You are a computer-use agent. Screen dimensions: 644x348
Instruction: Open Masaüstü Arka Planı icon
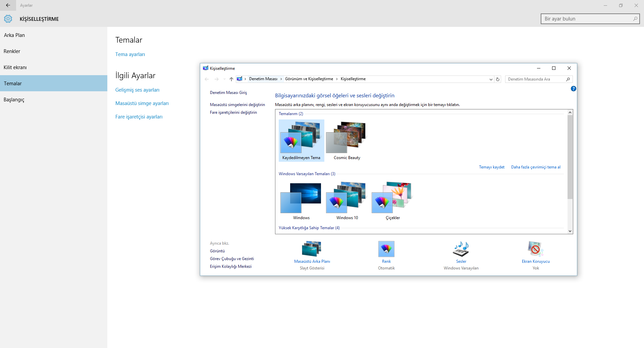pos(312,249)
